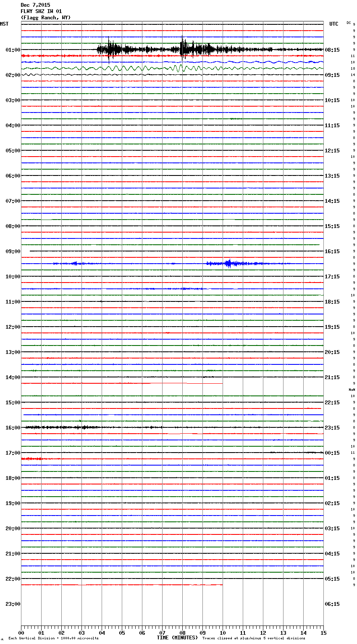Screen dimensions: 357x644
Task: Select the '22:00' MST time label
Action: (x=13, y=579)
